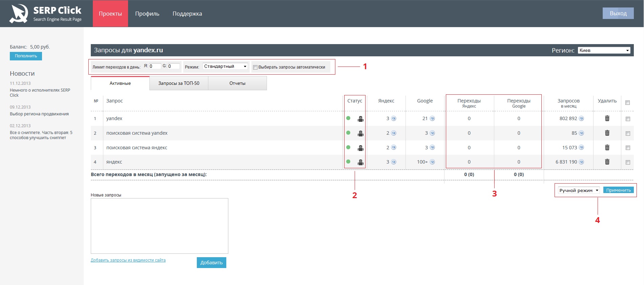Expand the Режим dropdown set to Стандартный
Viewport: 644px width, 285px height.
point(225,66)
